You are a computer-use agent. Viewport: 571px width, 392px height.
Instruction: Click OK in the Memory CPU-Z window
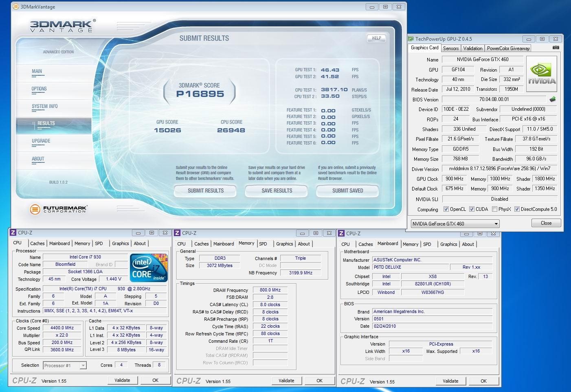(319, 381)
